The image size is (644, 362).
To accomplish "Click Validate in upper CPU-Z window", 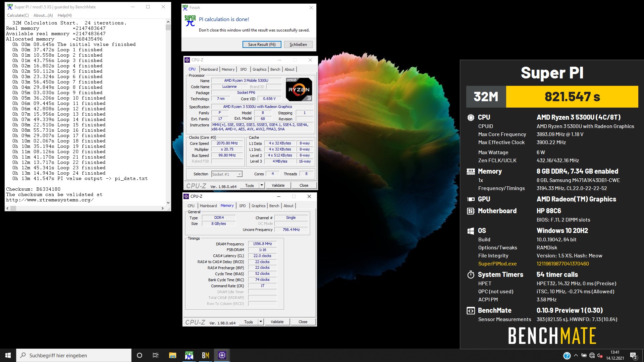I will 278,186.
